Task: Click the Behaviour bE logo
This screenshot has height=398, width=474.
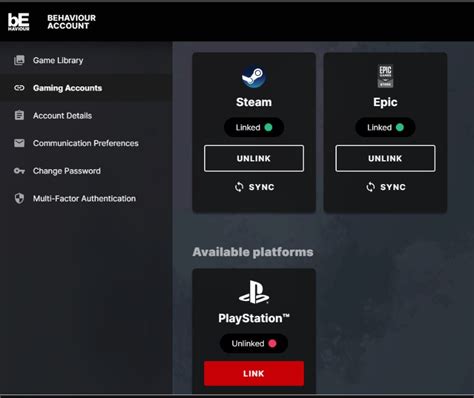Action: coord(19,22)
